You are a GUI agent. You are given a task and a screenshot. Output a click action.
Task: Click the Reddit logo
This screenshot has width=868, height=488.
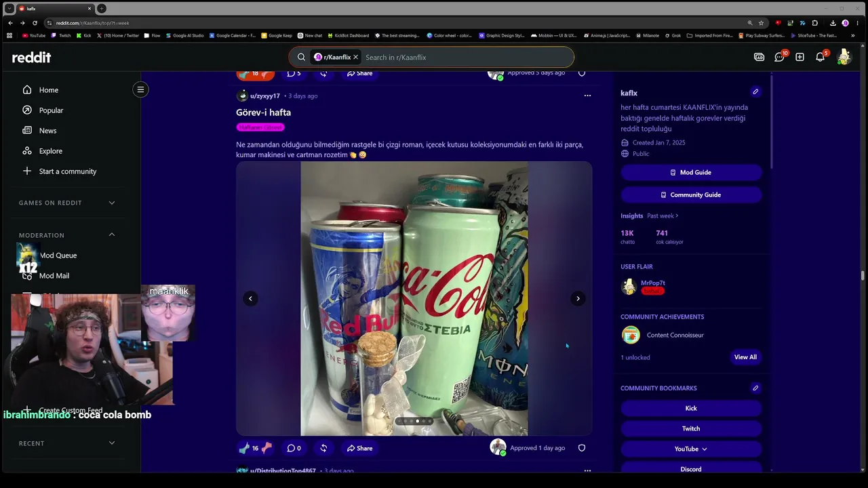coord(31,58)
